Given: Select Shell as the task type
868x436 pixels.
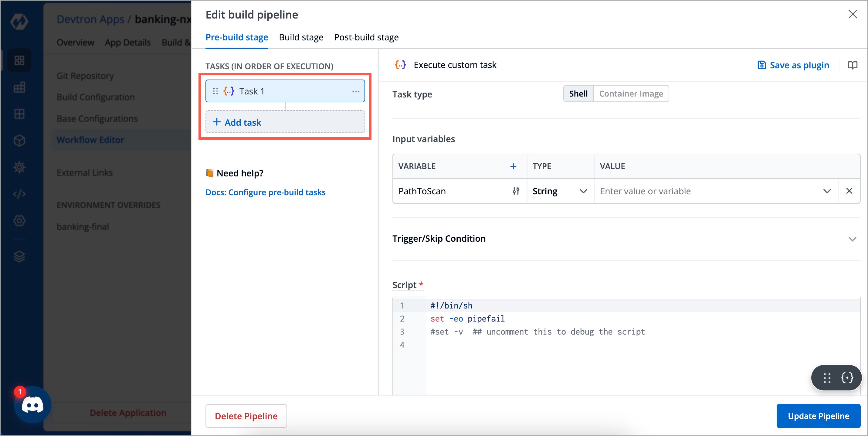Looking at the screenshot, I should pyautogui.click(x=578, y=94).
